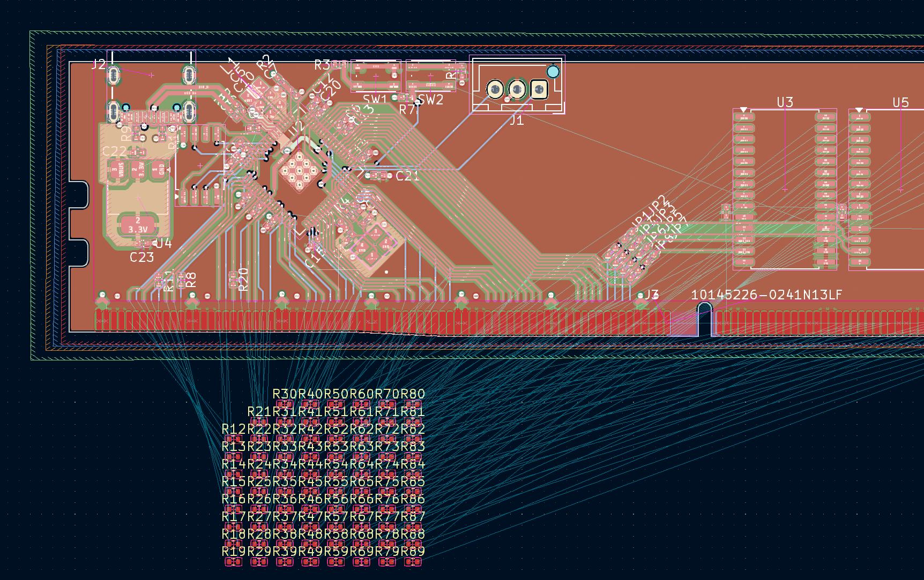Click the R7 resistor label
Screen dimensions: 924x580
point(407,110)
